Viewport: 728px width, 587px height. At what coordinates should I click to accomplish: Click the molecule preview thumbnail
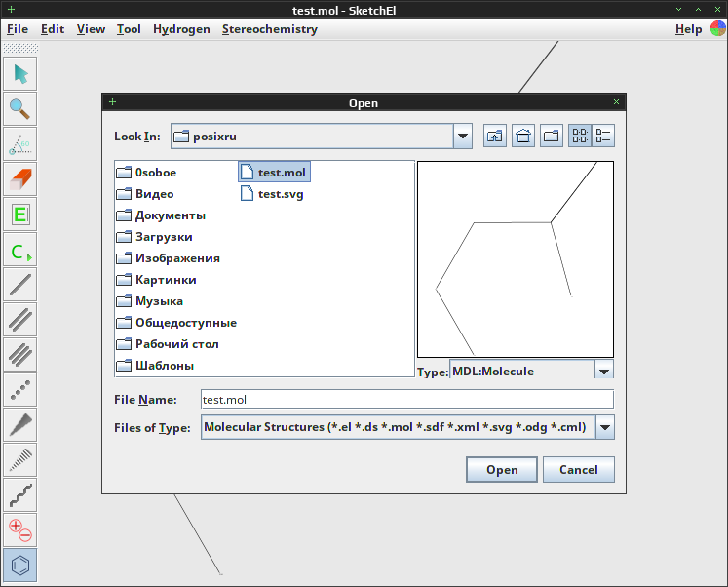tap(516, 259)
